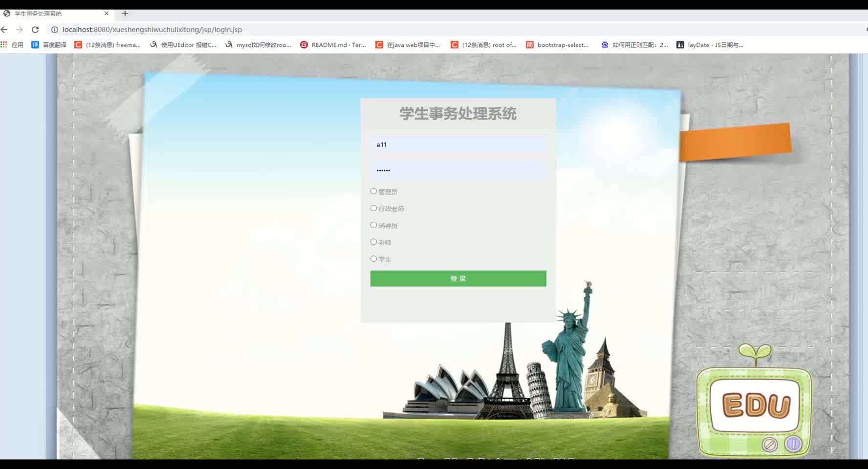This screenshot has height=469, width=868.
Task: Focus the masked password input field
Action: tap(458, 170)
